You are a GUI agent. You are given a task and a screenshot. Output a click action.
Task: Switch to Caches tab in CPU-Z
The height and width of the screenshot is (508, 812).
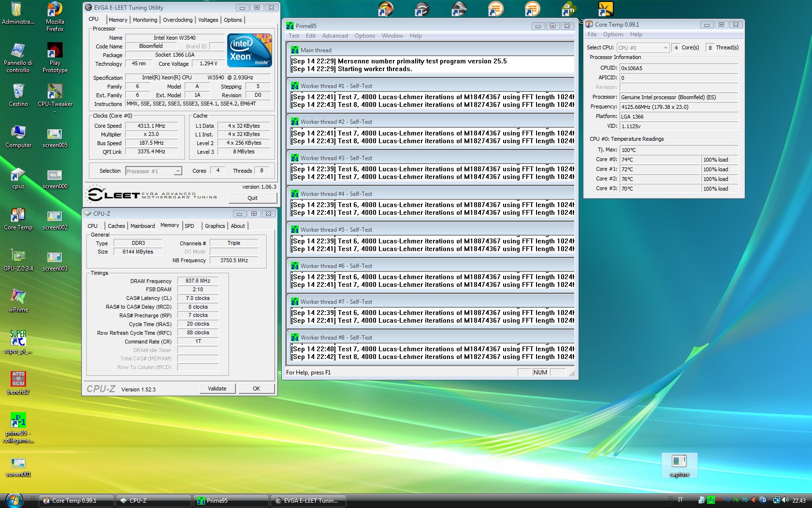pos(116,226)
